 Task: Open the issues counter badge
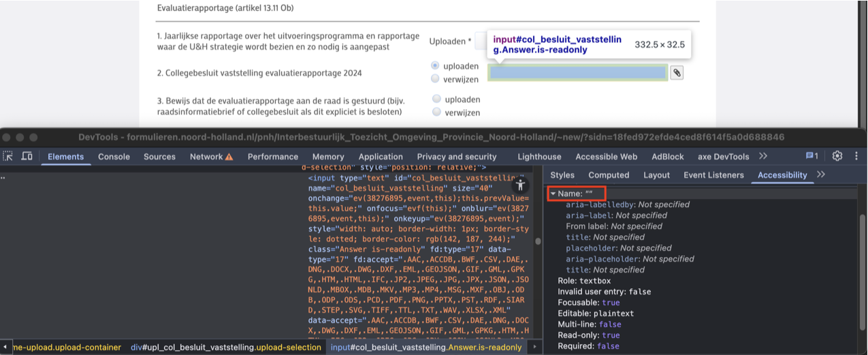tap(811, 156)
